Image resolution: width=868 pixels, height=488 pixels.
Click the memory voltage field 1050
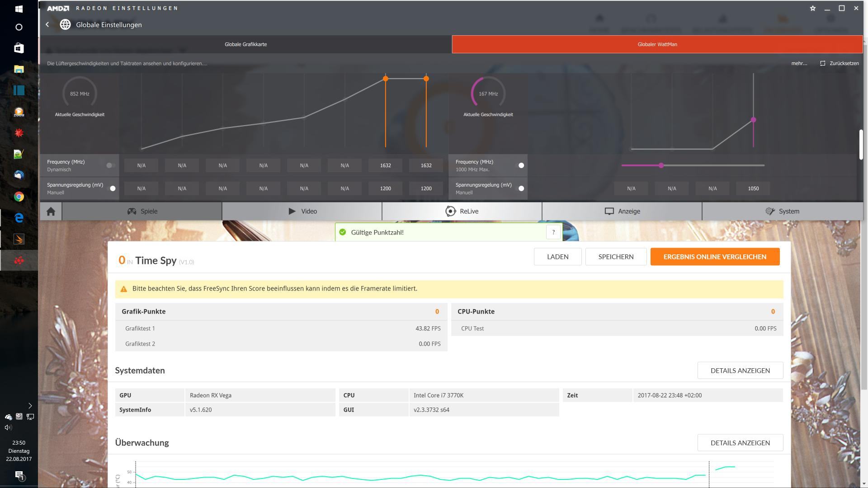click(753, 188)
